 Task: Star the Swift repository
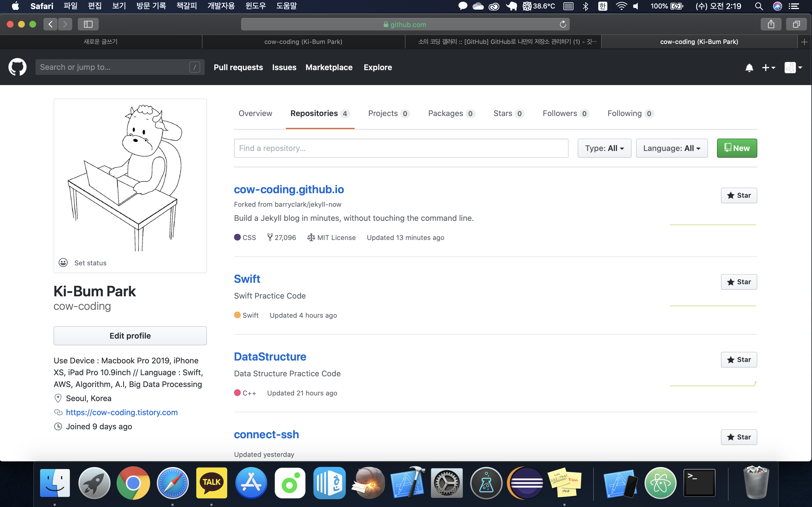(738, 282)
